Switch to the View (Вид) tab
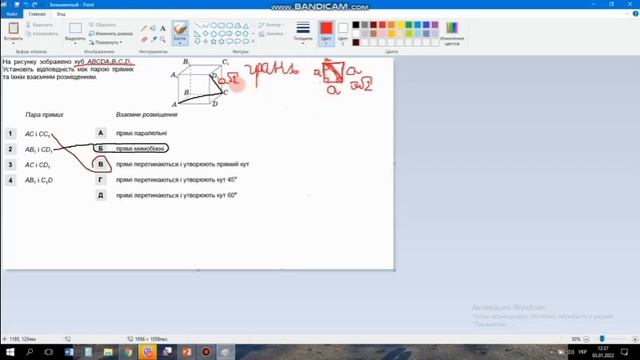Viewport: 640px width, 360px height. [x=61, y=14]
